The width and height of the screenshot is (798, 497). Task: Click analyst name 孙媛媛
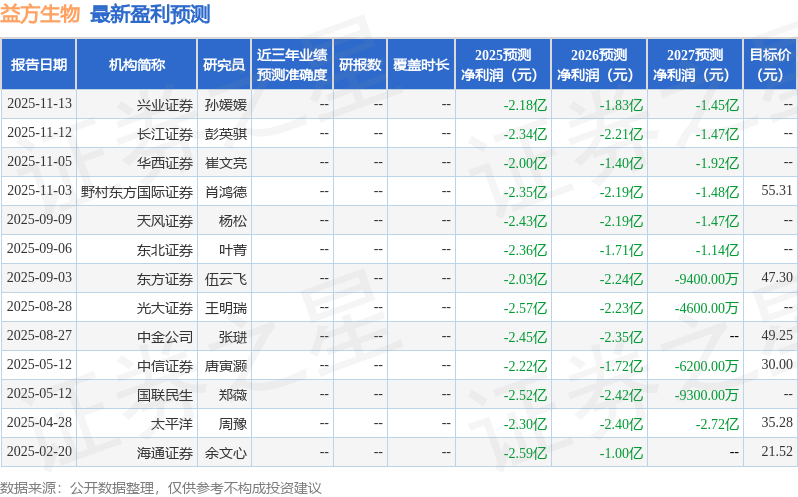coord(225,105)
